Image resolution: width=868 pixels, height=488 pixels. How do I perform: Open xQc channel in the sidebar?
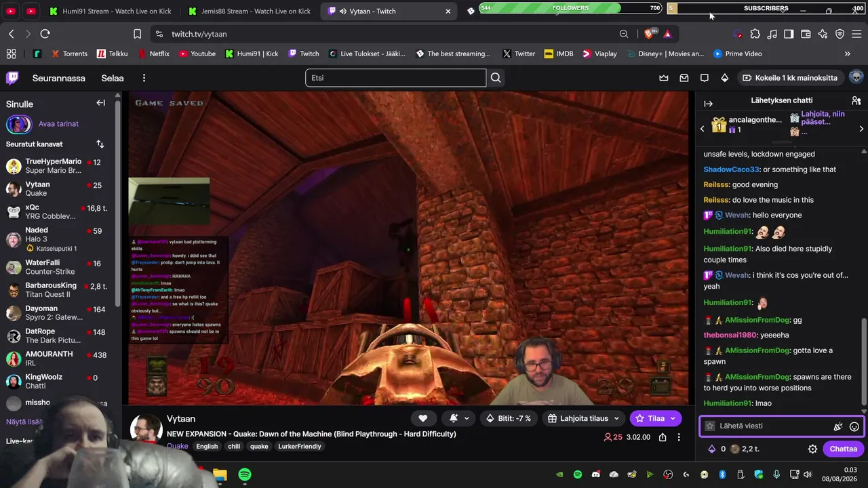point(60,211)
